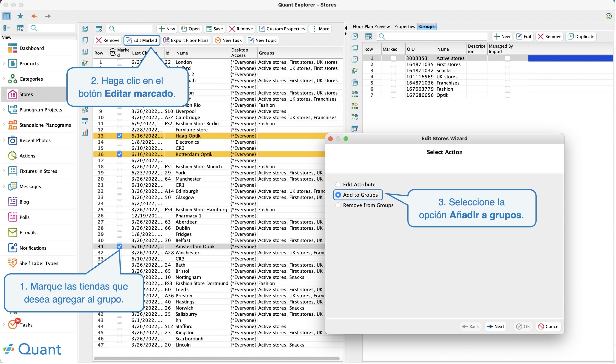Open the Shelf Label Types icon

click(x=13, y=263)
